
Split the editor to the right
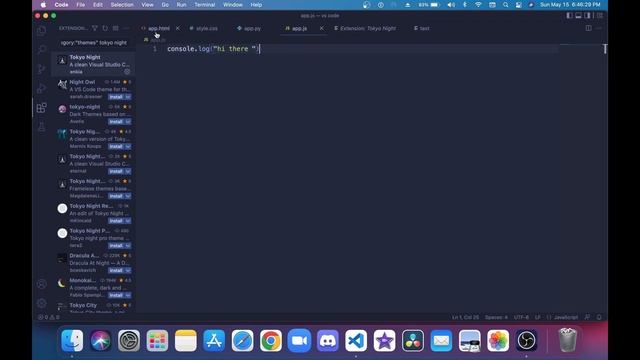tap(589, 28)
